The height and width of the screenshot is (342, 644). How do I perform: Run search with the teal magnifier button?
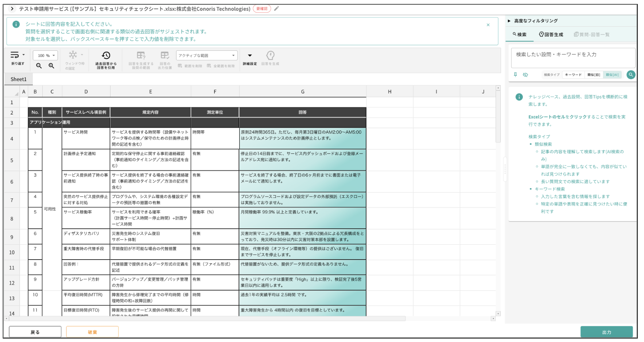[631, 74]
